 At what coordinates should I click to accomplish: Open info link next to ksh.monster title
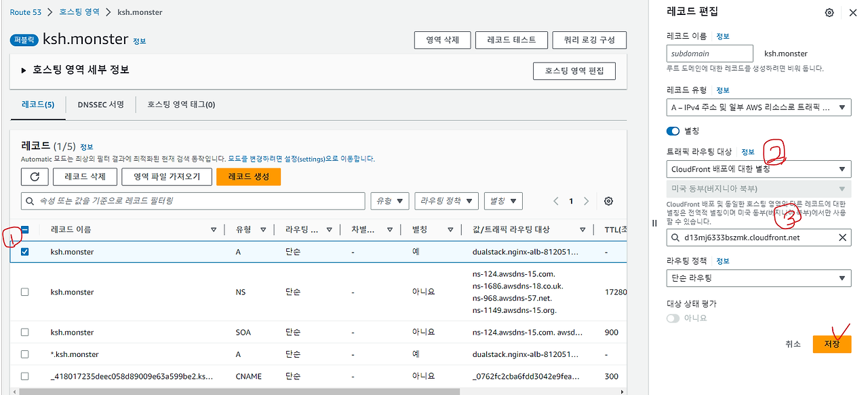click(x=139, y=41)
